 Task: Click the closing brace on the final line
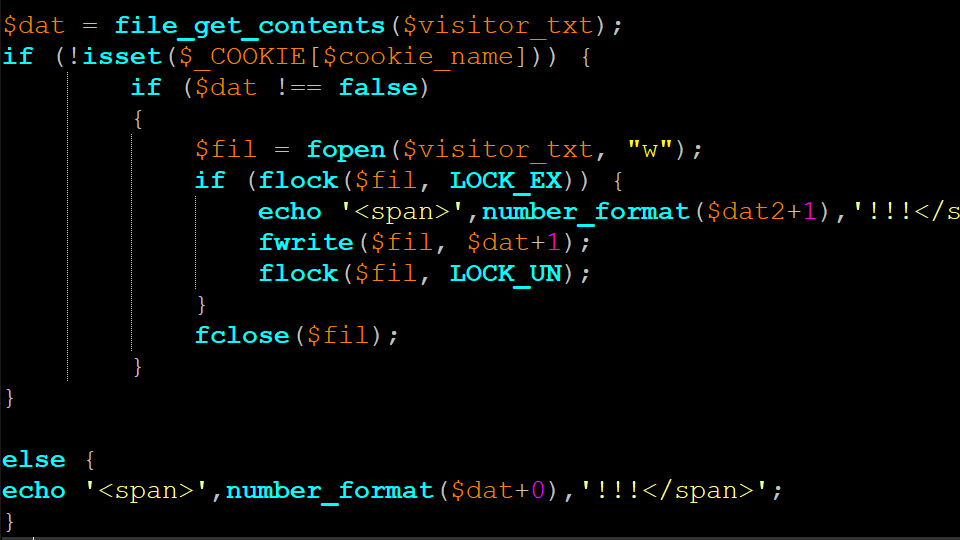tap(10, 520)
